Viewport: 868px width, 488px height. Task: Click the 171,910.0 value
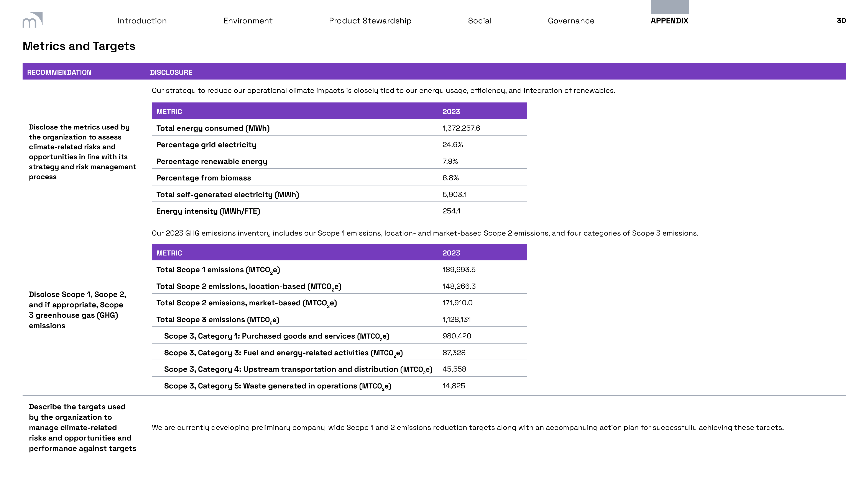457,302
